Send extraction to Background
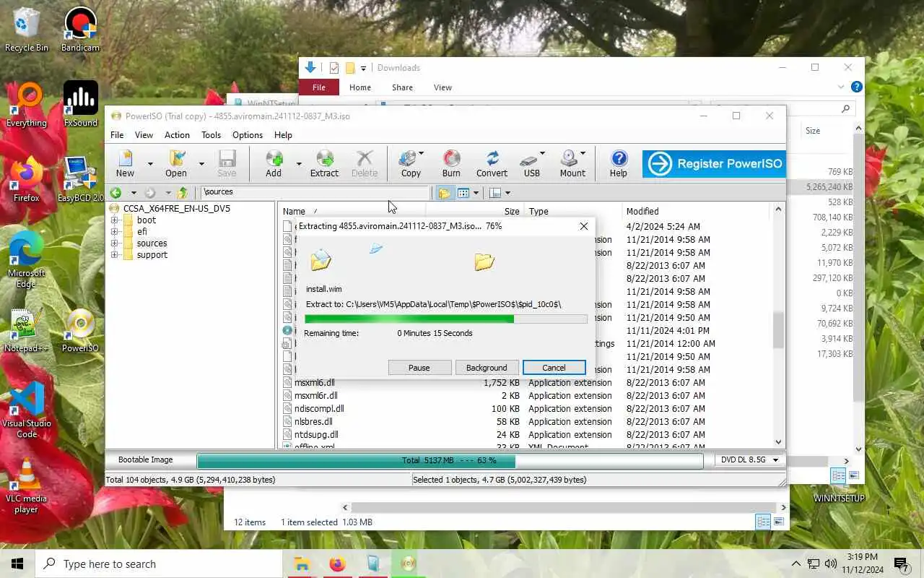Viewport: 924px width, 578px height. [x=487, y=368]
